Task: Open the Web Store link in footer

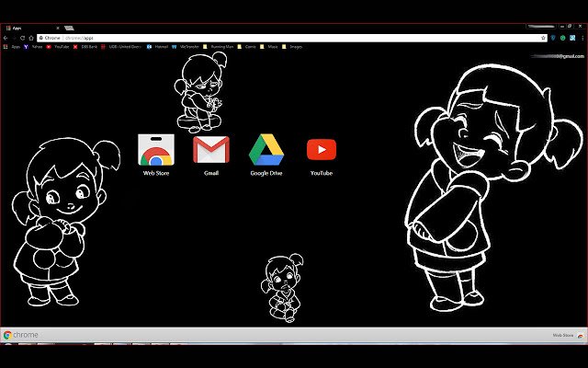Action: [568, 335]
